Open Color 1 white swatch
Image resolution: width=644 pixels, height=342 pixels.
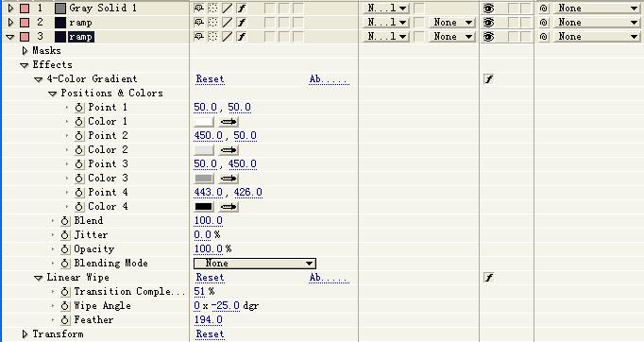coord(204,122)
